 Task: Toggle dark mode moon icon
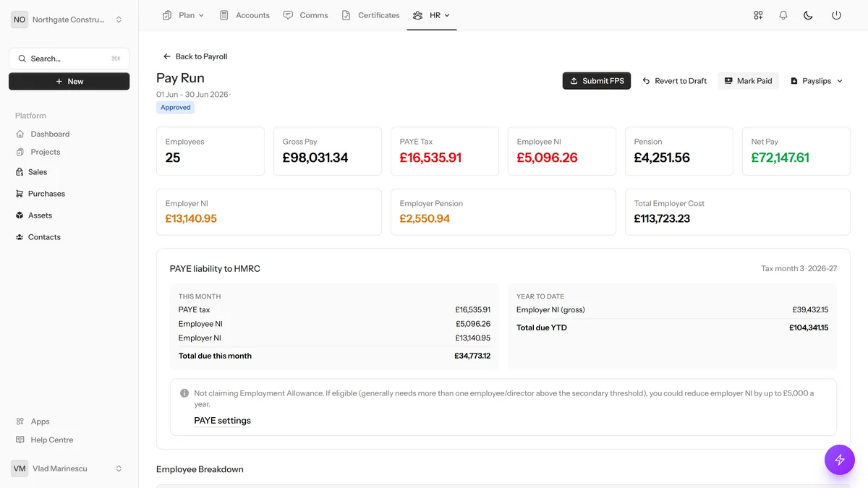tap(809, 15)
